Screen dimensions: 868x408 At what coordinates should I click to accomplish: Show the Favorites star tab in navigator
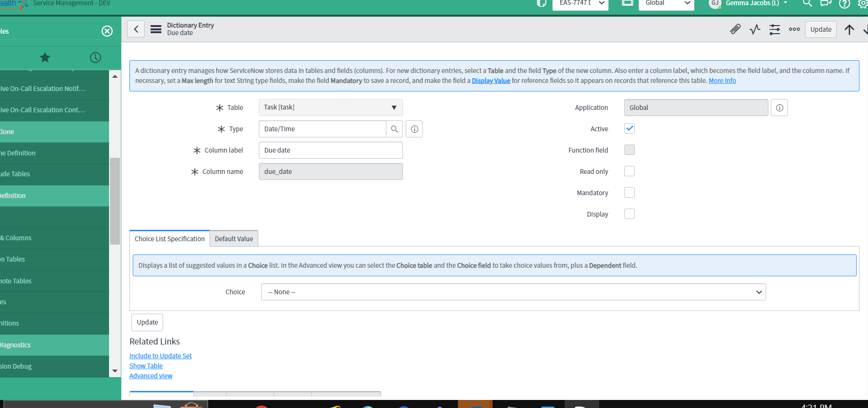pyautogui.click(x=45, y=58)
